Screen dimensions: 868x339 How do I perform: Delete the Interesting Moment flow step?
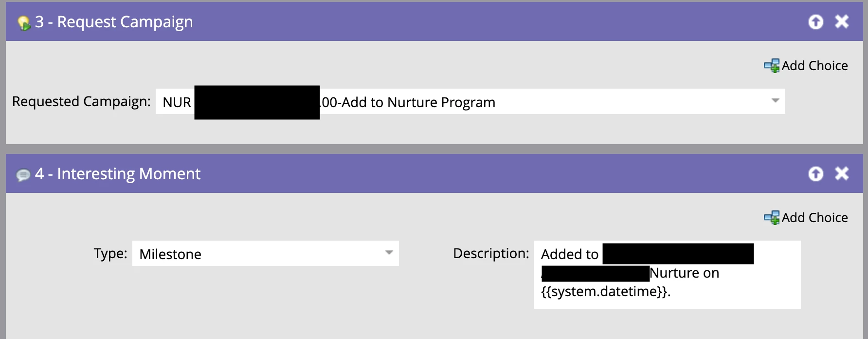(x=842, y=173)
